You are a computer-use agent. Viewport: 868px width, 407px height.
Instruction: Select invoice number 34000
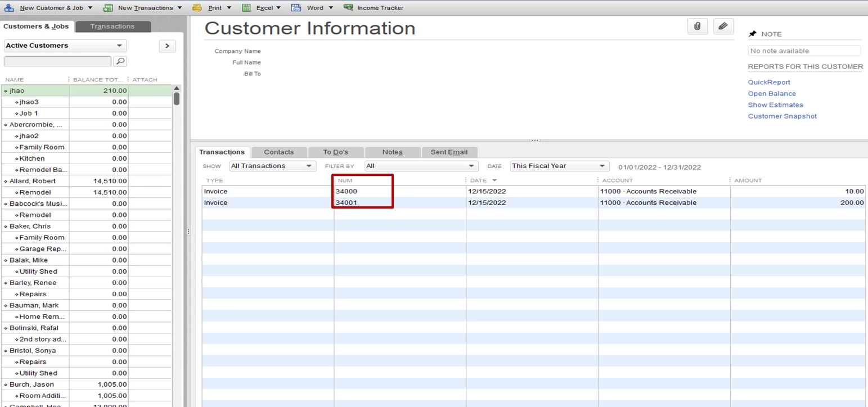347,192
